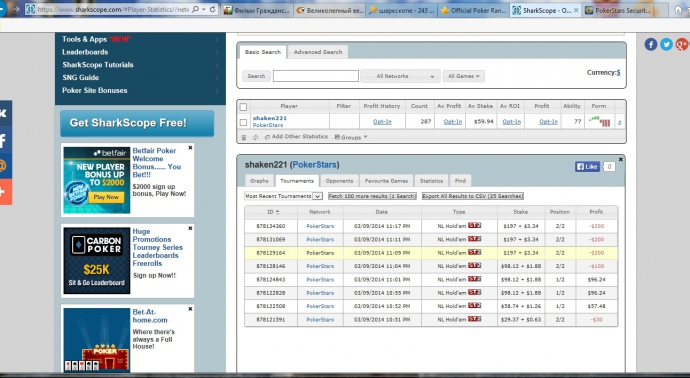The image size is (690, 378).
Task: Refresh the page in address bar
Action: coord(213,9)
